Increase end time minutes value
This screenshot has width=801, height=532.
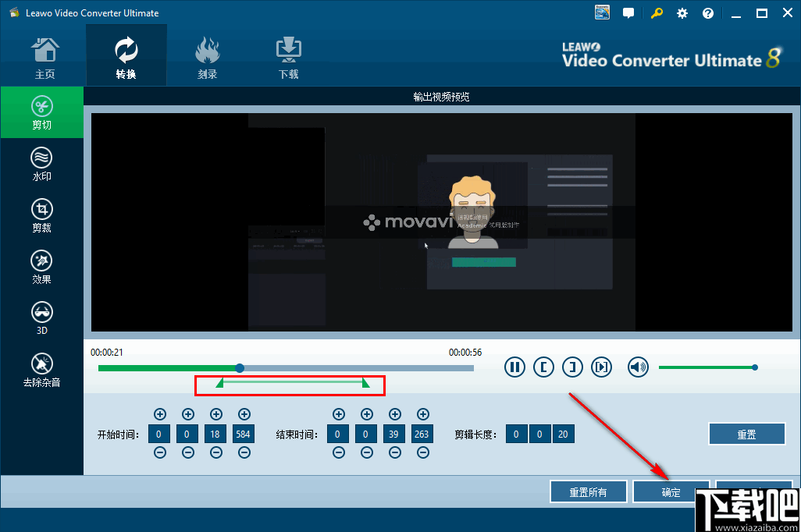click(x=367, y=414)
